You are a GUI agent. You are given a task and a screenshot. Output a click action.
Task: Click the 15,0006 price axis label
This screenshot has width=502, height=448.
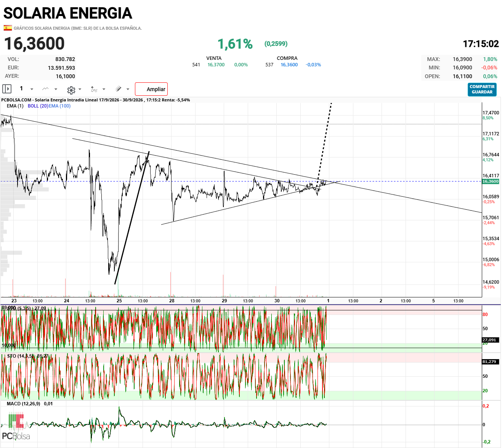point(491,260)
